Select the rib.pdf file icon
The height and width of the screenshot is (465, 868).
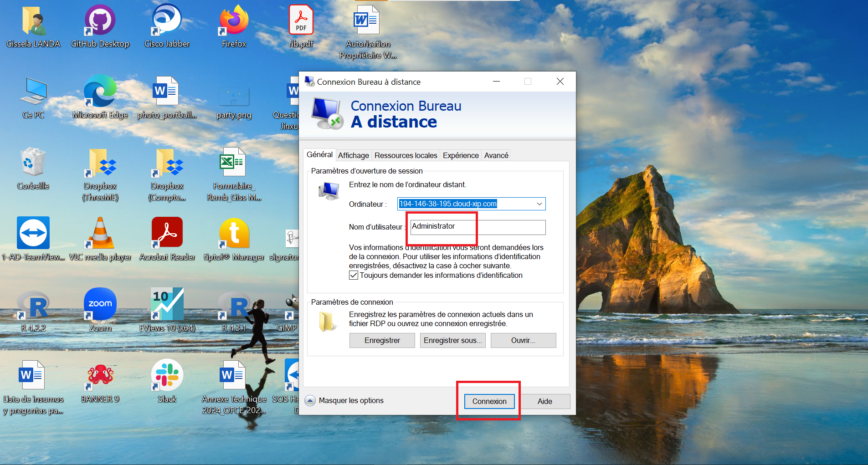[301, 20]
